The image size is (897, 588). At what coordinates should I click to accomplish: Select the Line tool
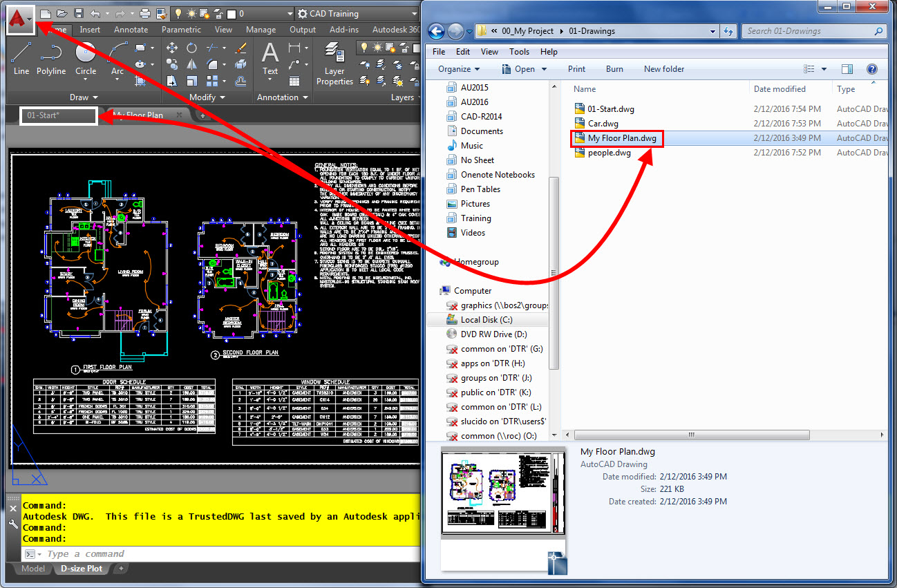[x=21, y=57]
